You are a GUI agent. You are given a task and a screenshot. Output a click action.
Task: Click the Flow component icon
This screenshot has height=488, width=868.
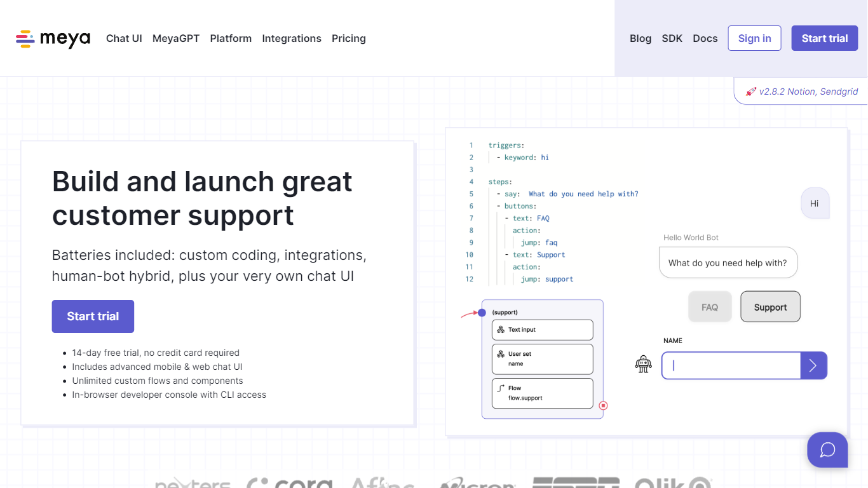[501, 388]
